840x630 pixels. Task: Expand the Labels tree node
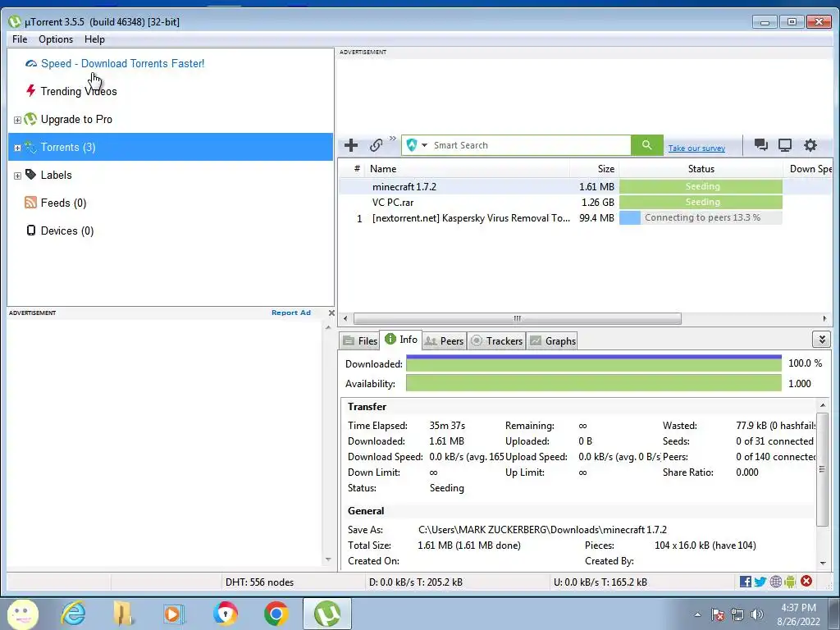tap(17, 176)
